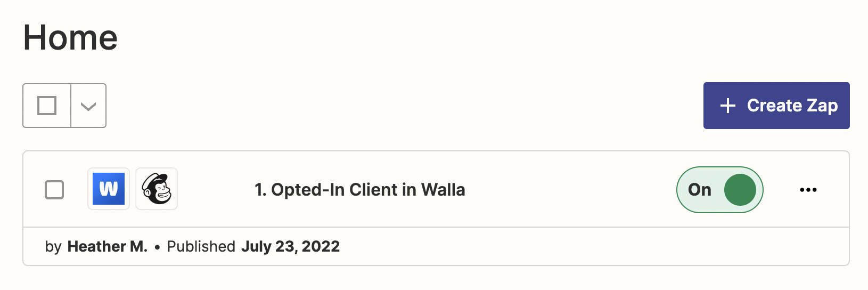Click the word "Walla" in the zap title
Image resolution: width=868 pixels, height=290 pixels.
[443, 190]
